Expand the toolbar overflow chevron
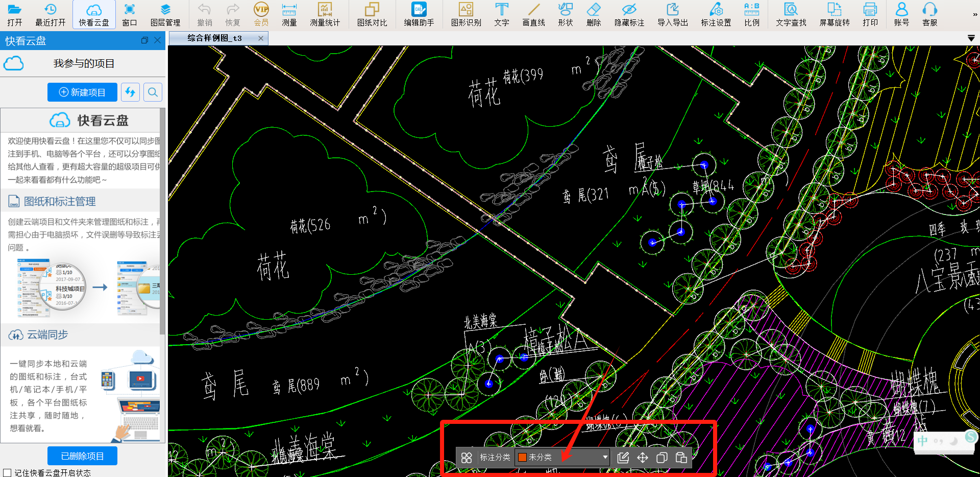 click(x=975, y=14)
